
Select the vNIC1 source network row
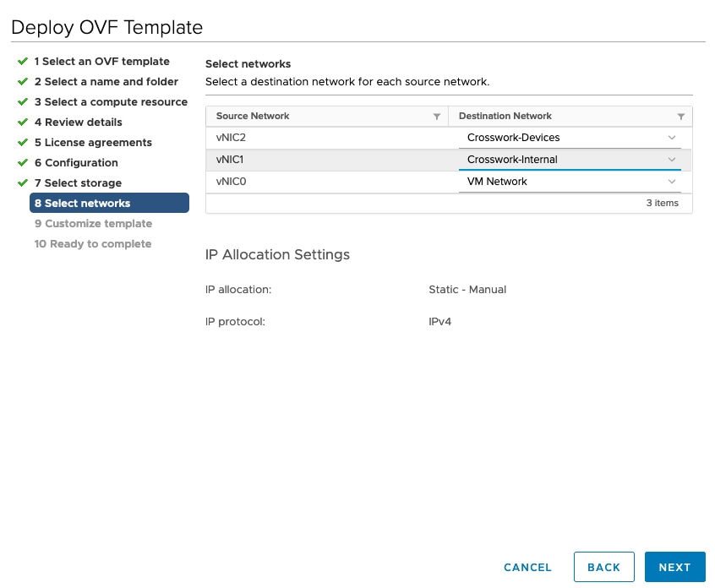point(449,160)
